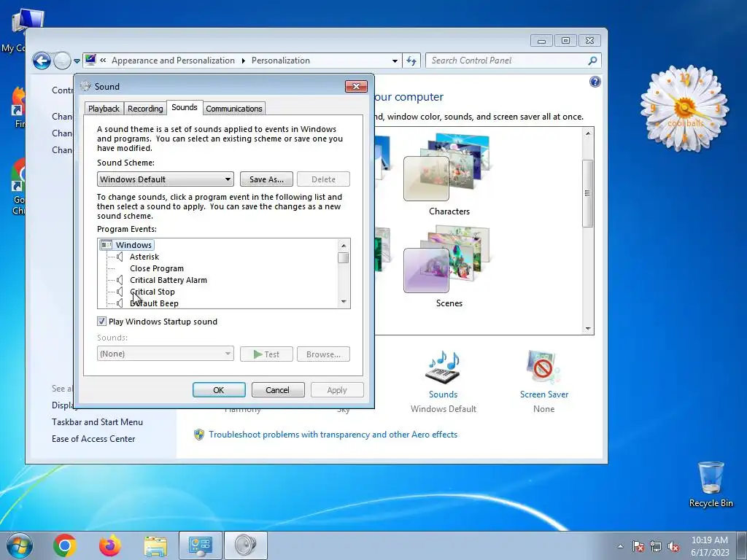
Task: Click the themes list scrollbar thumb
Action: tap(588, 192)
